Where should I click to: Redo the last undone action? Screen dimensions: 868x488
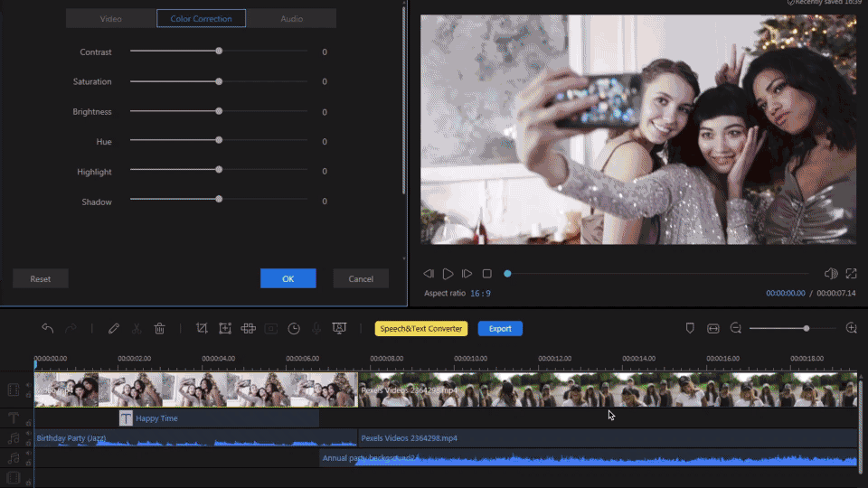[71, 329]
